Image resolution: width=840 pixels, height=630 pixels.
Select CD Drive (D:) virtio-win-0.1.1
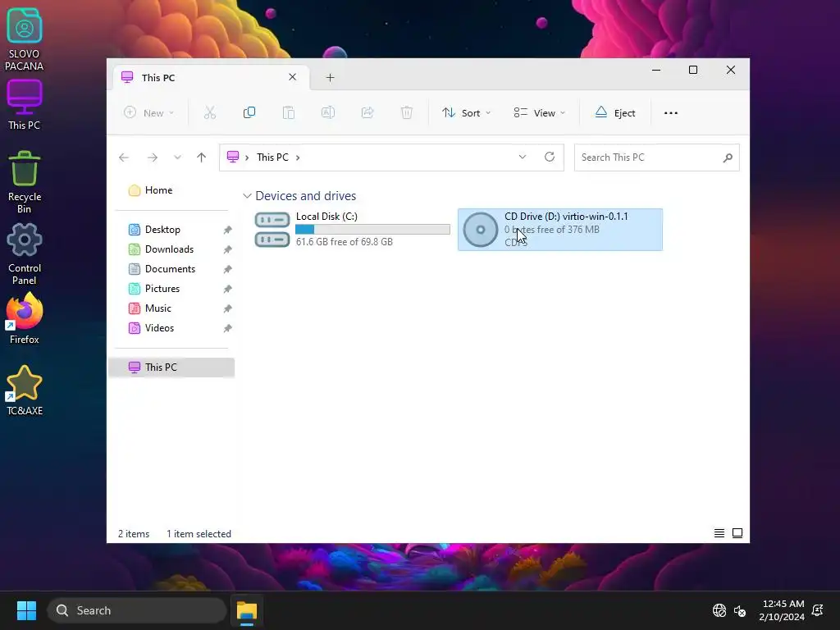[x=559, y=230]
